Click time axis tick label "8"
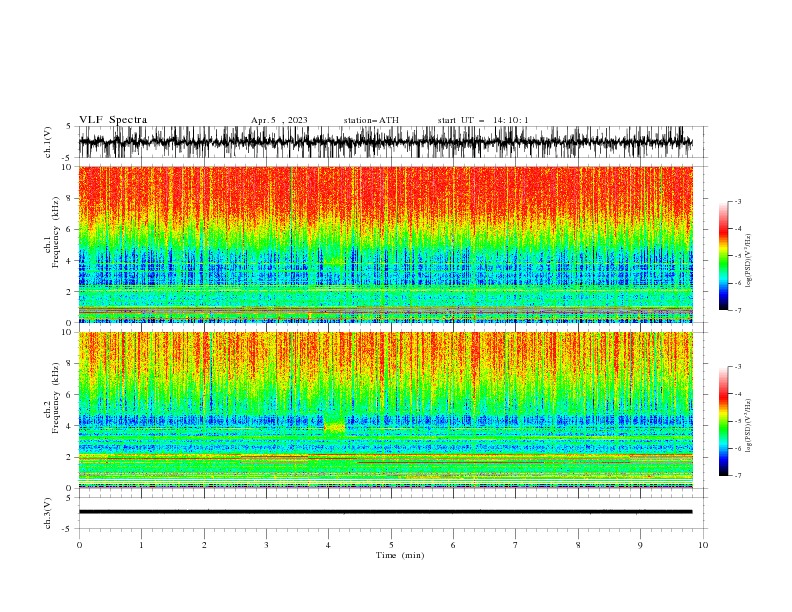 (x=578, y=545)
